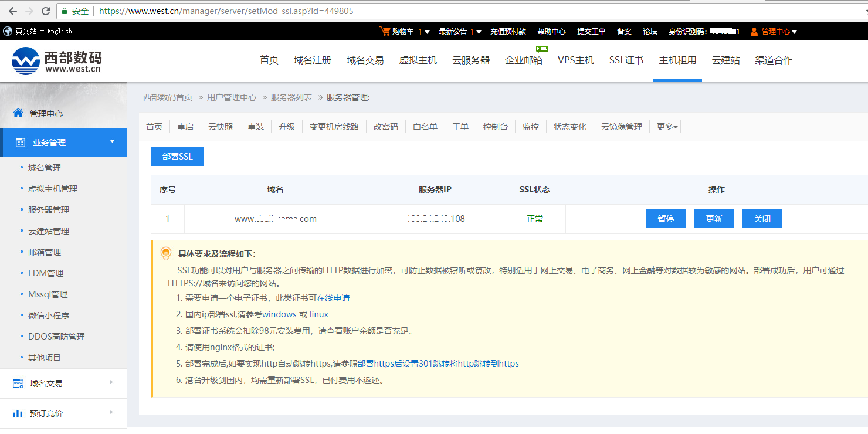The width and height of the screenshot is (868, 434).
Task: Open the SSL证书 navigation tab
Action: (x=626, y=60)
